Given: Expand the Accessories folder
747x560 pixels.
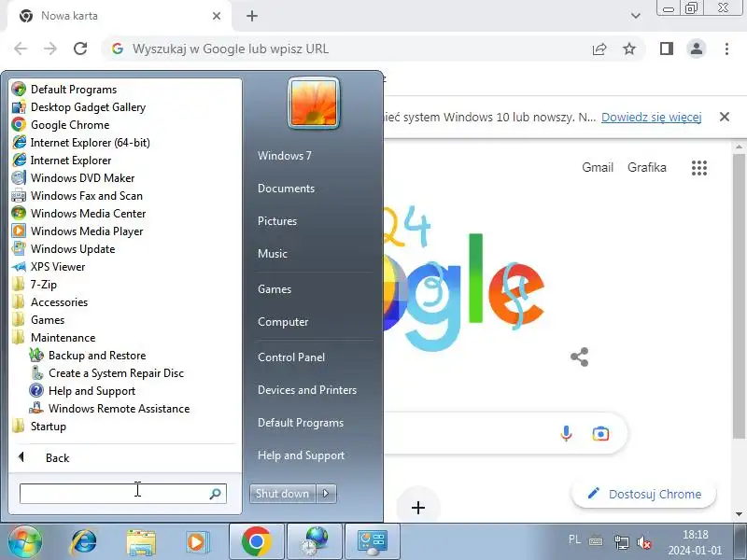Looking at the screenshot, I should pos(50,301).
